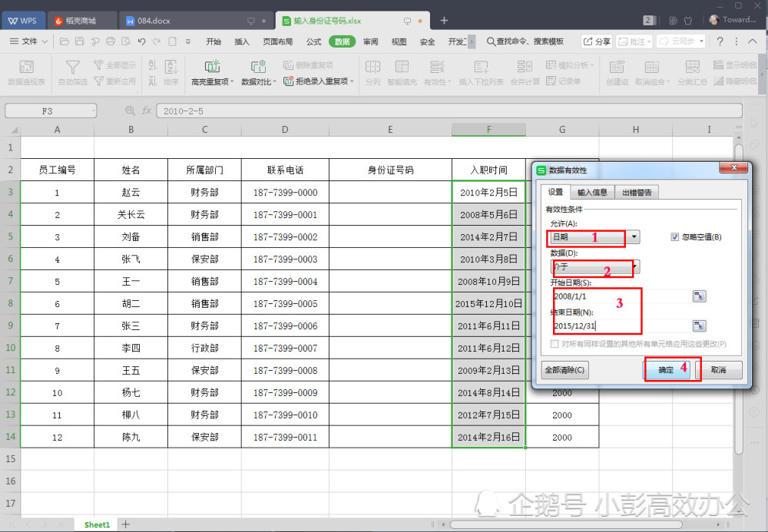Select the 出错警告 tab in the dialog
The width and height of the screenshot is (768, 532).
637,193
